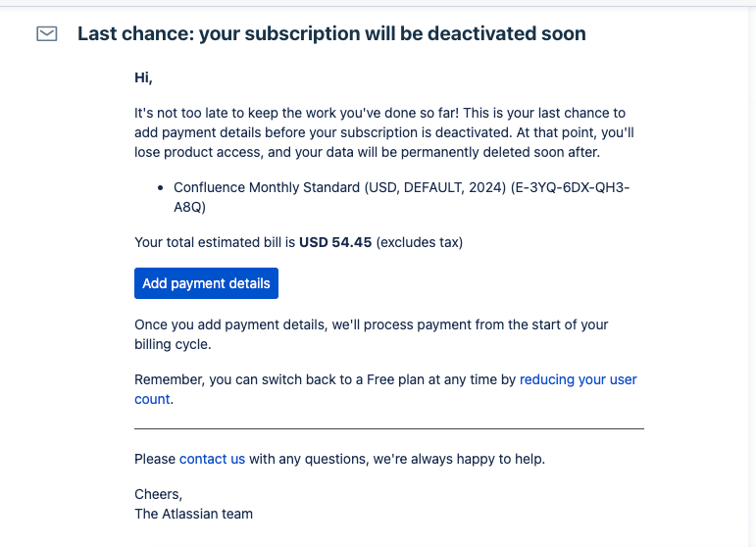Follow the contact us link
Image resolution: width=756 pixels, height=547 pixels.
click(x=212, y=459)
